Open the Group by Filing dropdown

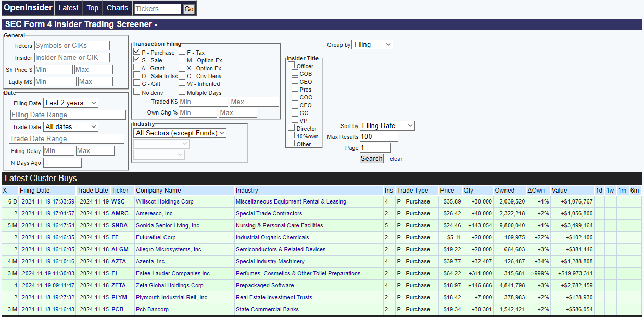tap(372, 45)
